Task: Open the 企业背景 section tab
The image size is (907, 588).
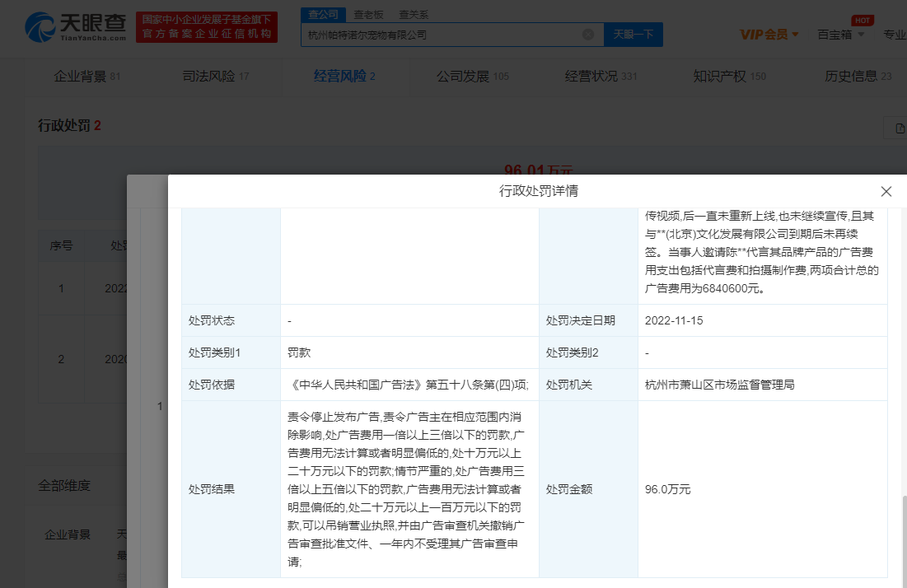Action: 86,77
